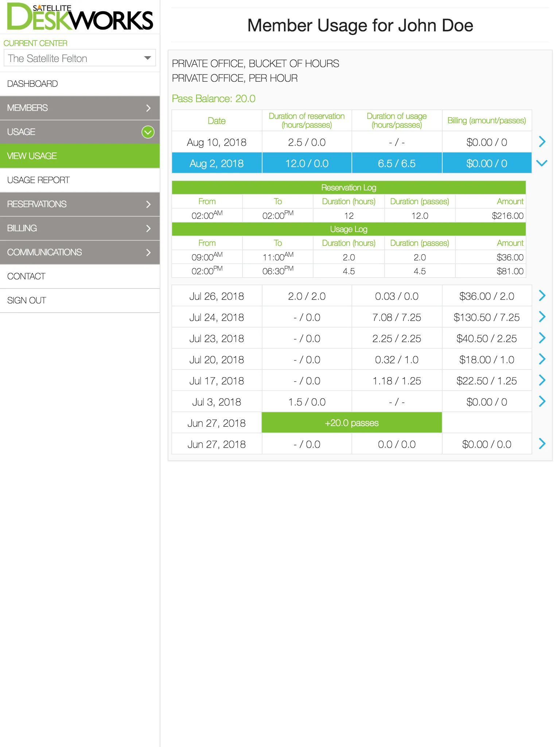This screenshot has height=747, width=560.
Task: Click the Member Usage for John Doe heading
Action: 360,26
